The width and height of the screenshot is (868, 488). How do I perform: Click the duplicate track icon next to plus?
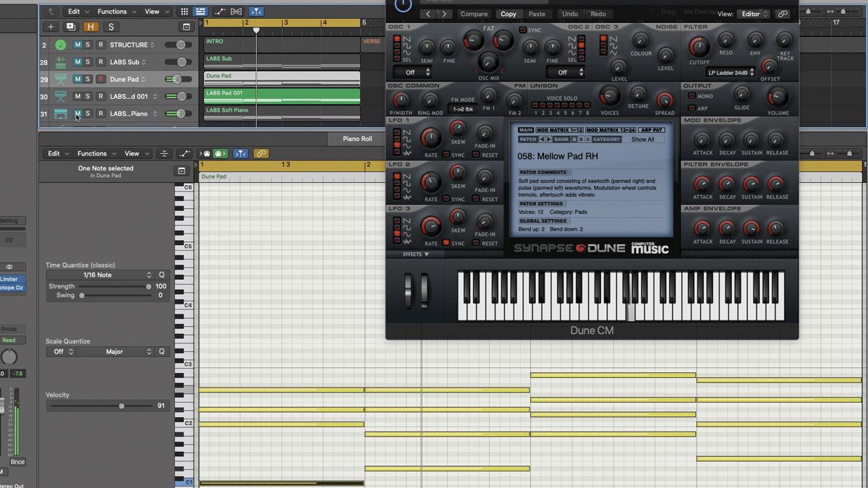click(x=69, y=26)
